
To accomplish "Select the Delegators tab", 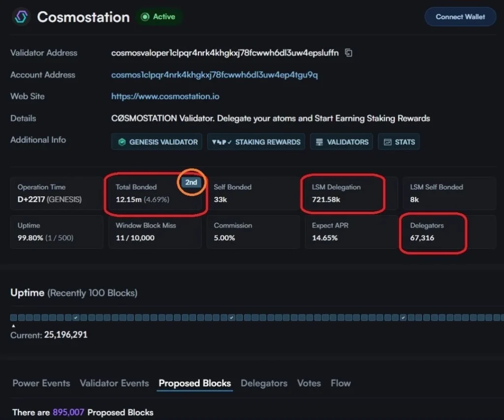I will [x=264, y=383].
